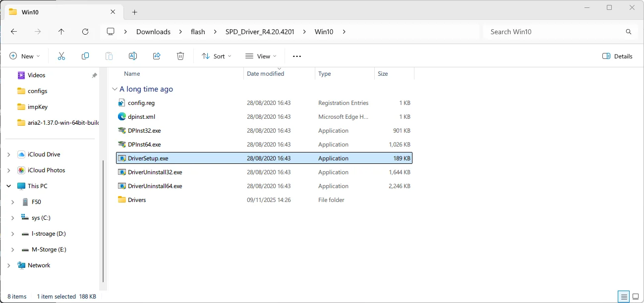Image resolution: width=644 pixels, height=303 pixels.
Task: Click the New button
Action: 25,56
